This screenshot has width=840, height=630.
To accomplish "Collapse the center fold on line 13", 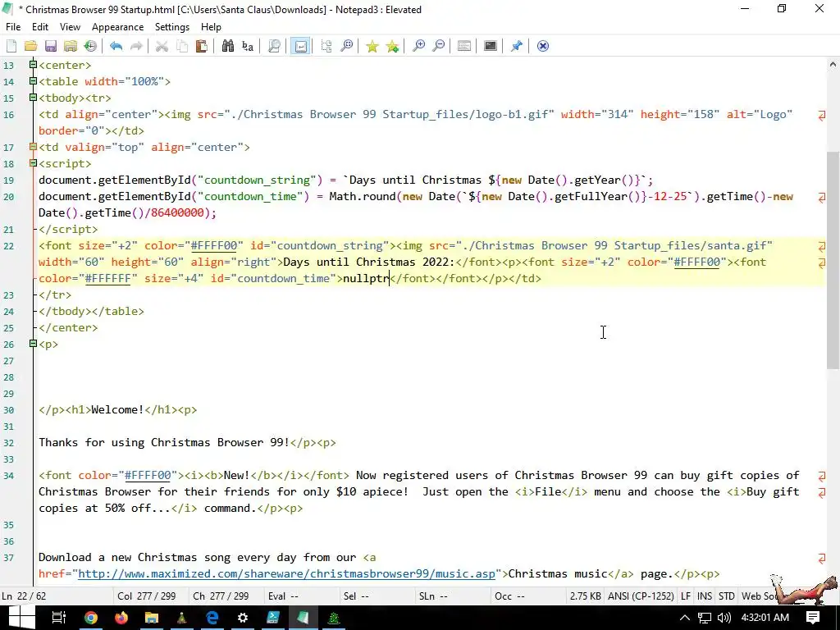I will point(33,65).
